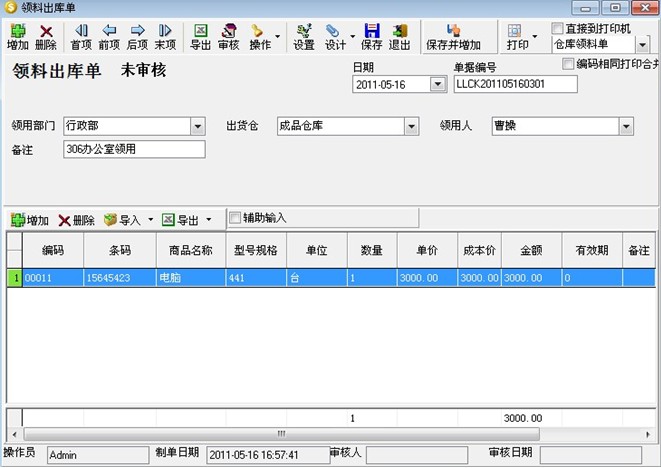Screen dimensions: 661x468
Task: Click the 导出 export icon in the top toolbar
Action: pyautogui.click(x=200, y=37)
